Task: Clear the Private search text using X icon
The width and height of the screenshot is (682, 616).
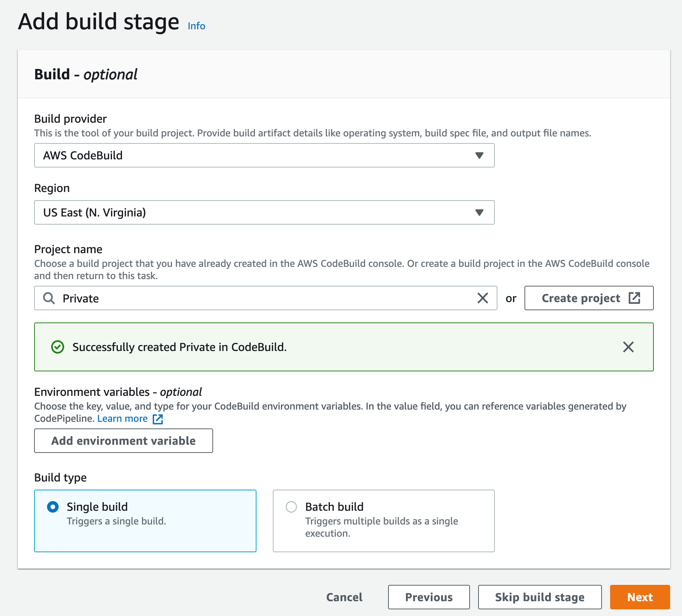Action: (x=482, y=298)
